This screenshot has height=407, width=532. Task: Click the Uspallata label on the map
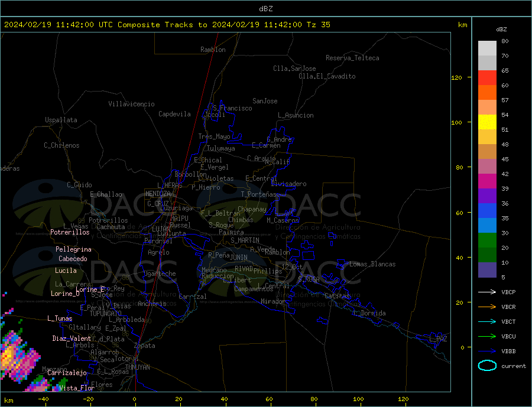tap(61, 120)
